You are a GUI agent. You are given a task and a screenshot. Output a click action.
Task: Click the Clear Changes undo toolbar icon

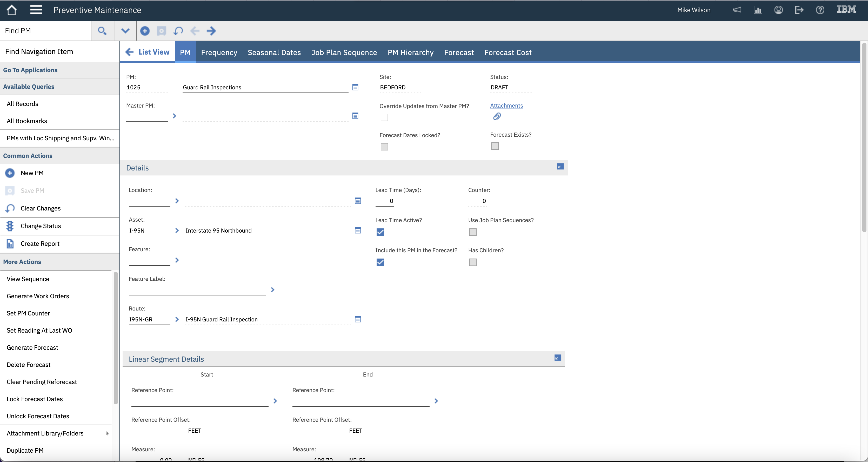point(178,31)
